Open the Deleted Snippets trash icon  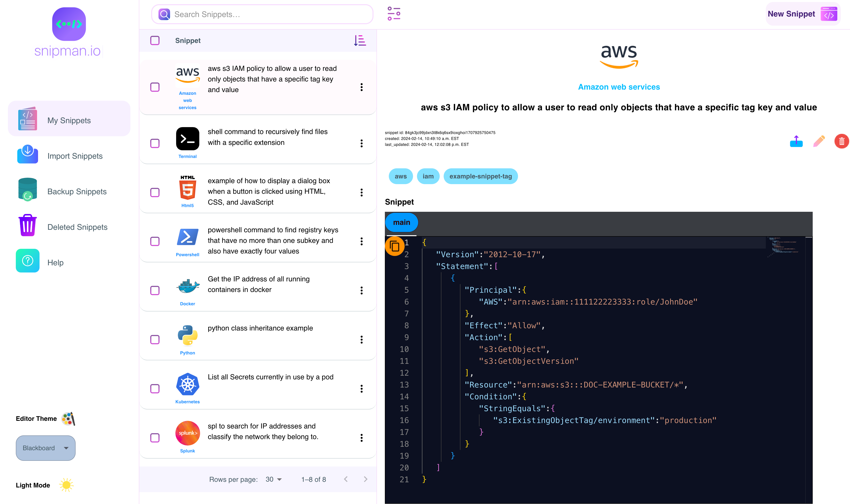(27, 226)
